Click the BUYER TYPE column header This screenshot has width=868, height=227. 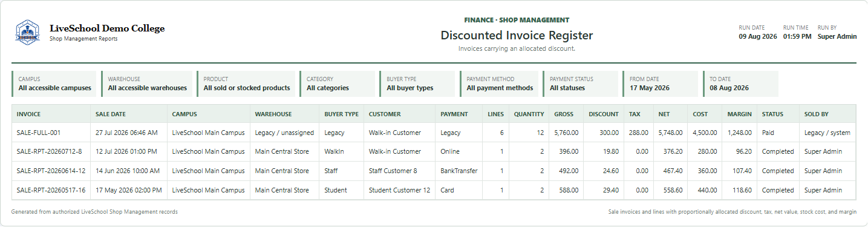341,114
